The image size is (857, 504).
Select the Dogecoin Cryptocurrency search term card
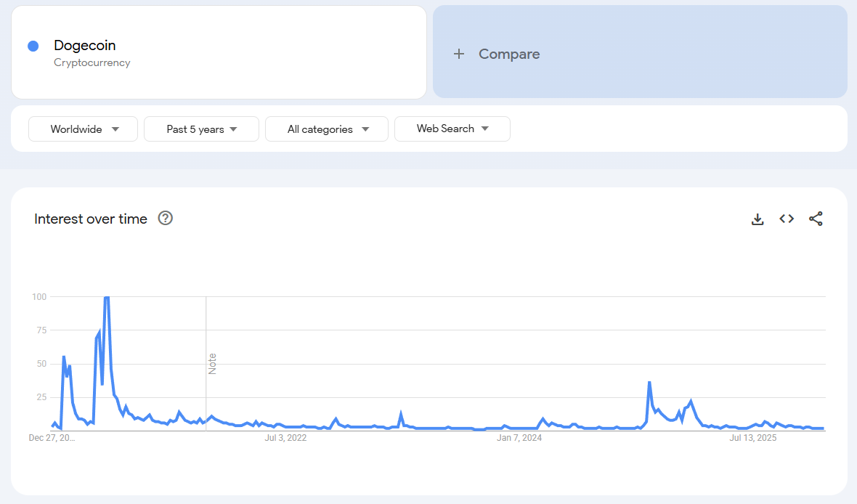(x=218, y=52)
